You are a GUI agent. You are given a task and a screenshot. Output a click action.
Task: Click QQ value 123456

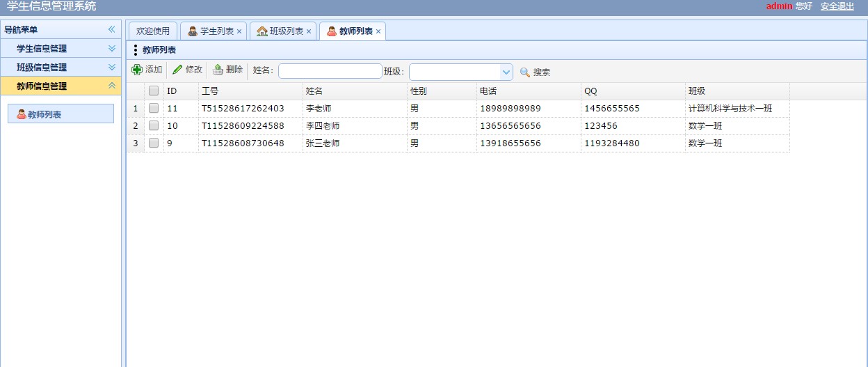[601, 126]
